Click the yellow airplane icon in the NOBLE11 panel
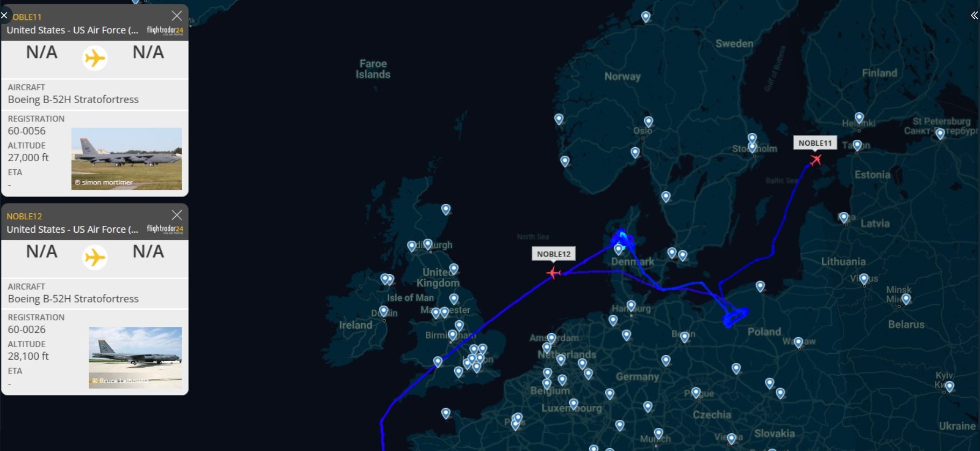This screenshot has height=451, width=980. (95, 58)
